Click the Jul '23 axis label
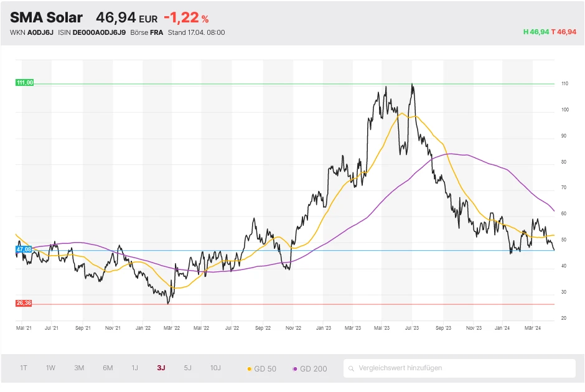 (411, 326)
